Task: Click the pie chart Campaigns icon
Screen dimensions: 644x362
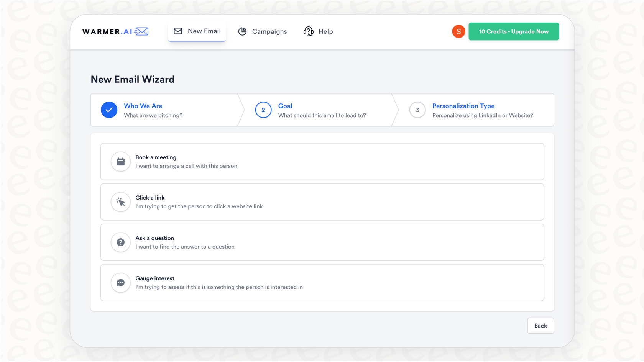Action: coord(242,31)
